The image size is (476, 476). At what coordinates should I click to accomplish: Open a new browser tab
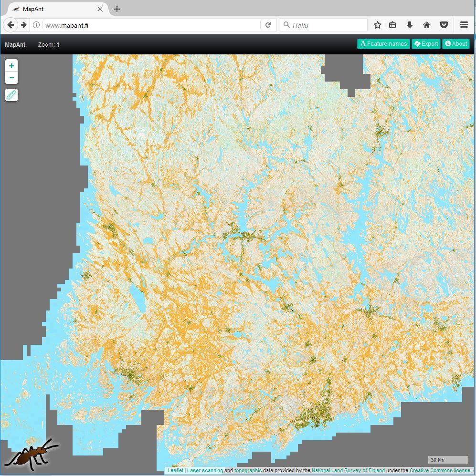click(x=117, y=9)
